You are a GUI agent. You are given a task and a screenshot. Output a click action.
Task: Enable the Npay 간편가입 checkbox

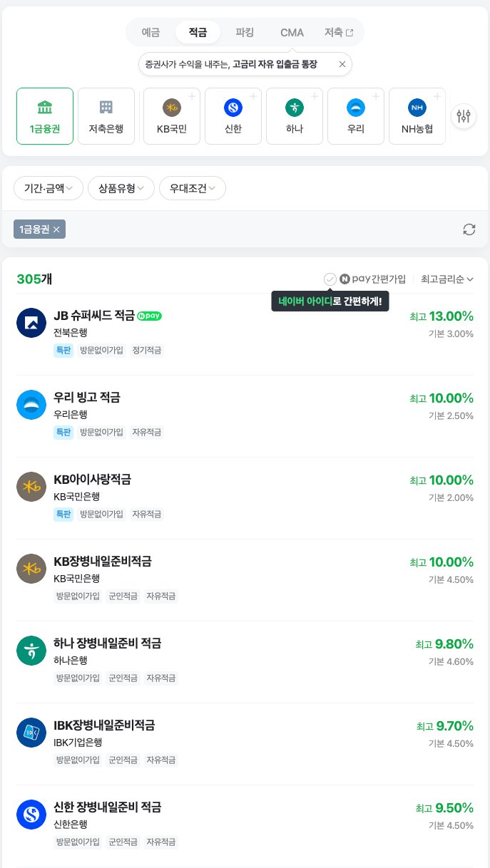[x=330, y=279]
